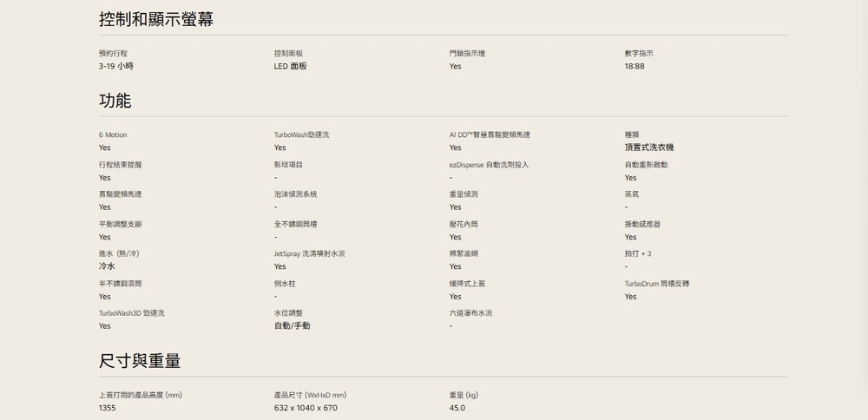Screen dimensions: 868x420
Task: Select the AI DD 智慧直驅變頻馬達 label
Action: click(x=490, y=135)
